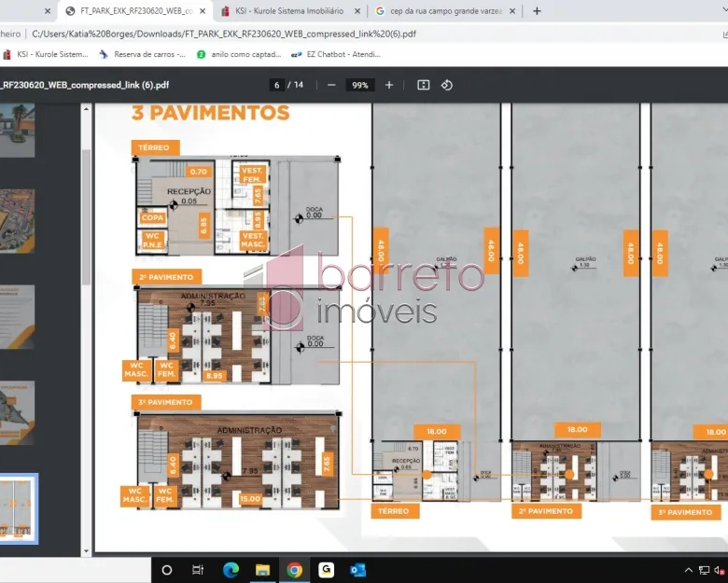
Task: Click the 2º PAVIMENTO label above second plan
Action: (x=166, y=277)
